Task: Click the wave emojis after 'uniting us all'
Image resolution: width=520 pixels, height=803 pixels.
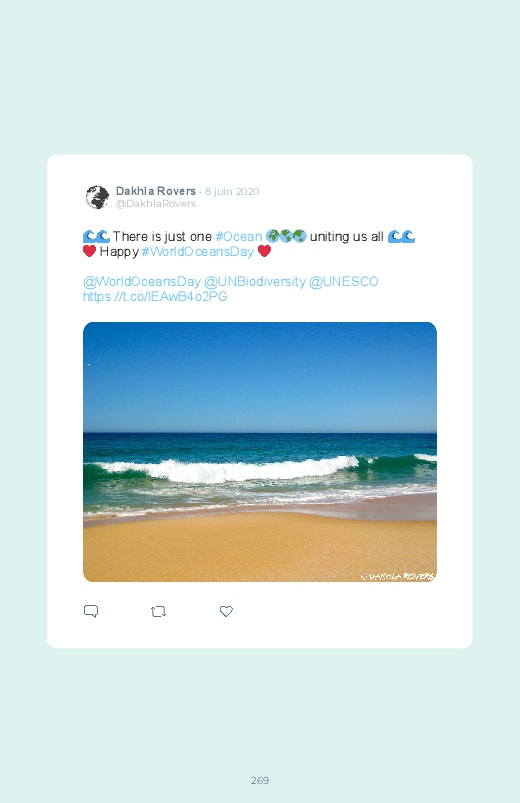Action: [401, 237]
